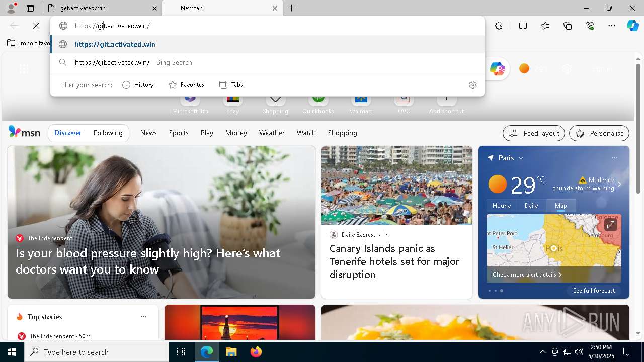
Task: Open the News category
Action: 148,133
